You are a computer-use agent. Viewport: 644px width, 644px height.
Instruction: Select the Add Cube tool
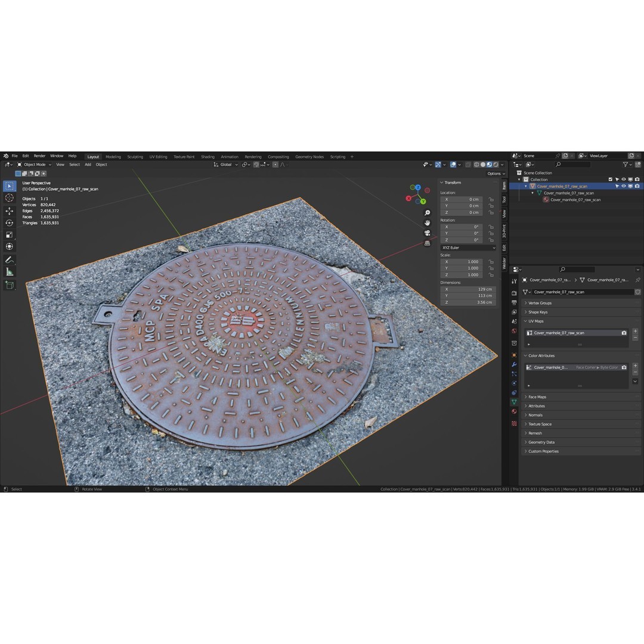[10, 285]
